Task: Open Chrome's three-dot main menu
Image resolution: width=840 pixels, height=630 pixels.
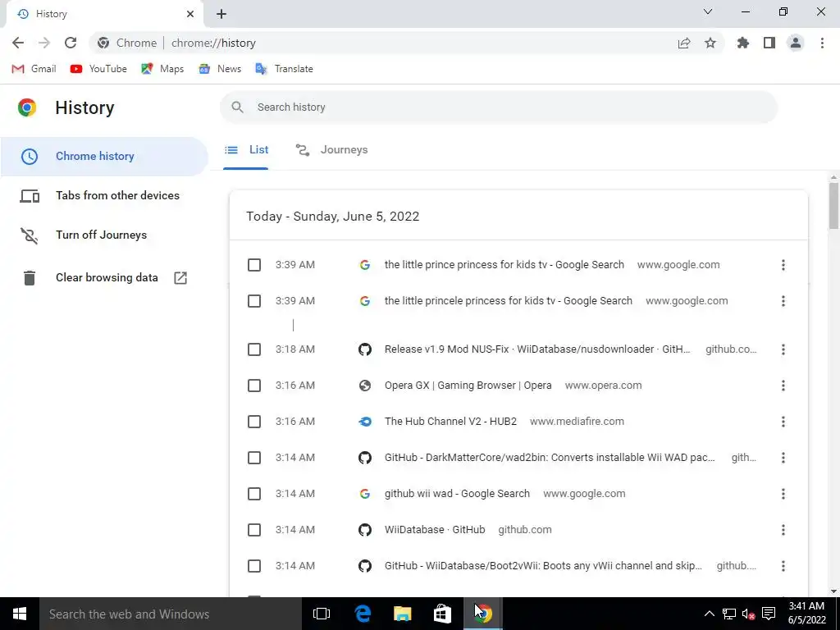Action: tap(822, 43)
